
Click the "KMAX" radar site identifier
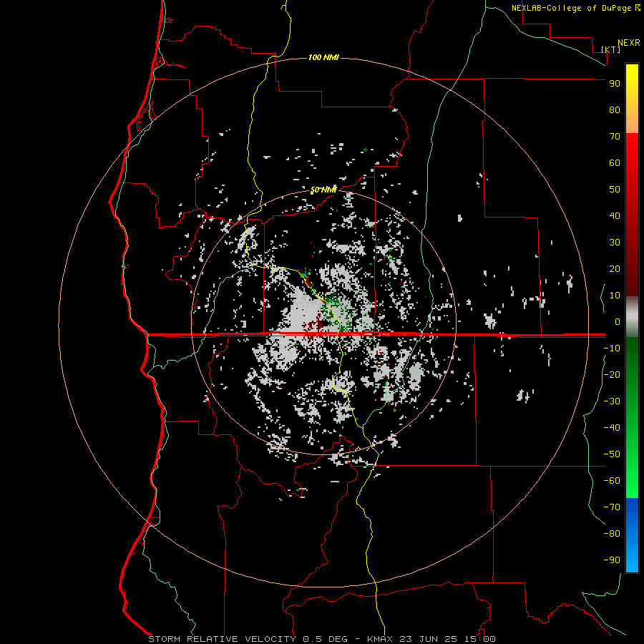(x=379, y=639)
